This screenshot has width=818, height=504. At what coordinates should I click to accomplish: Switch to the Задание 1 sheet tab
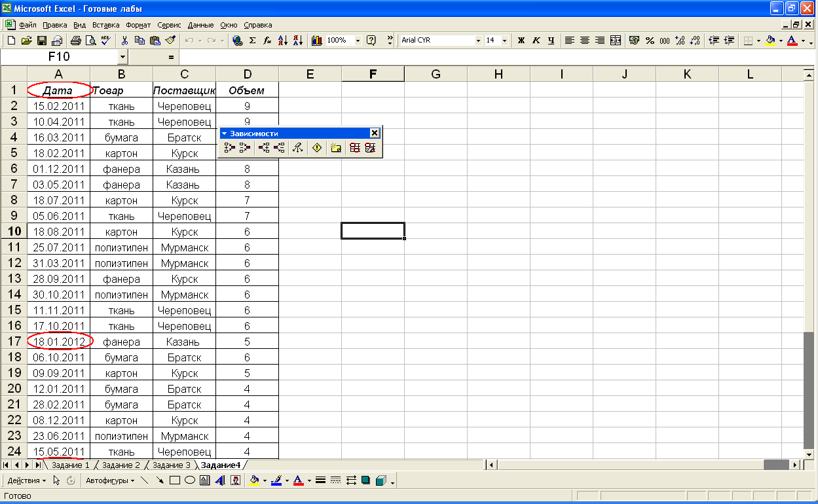tap(69, 465)
